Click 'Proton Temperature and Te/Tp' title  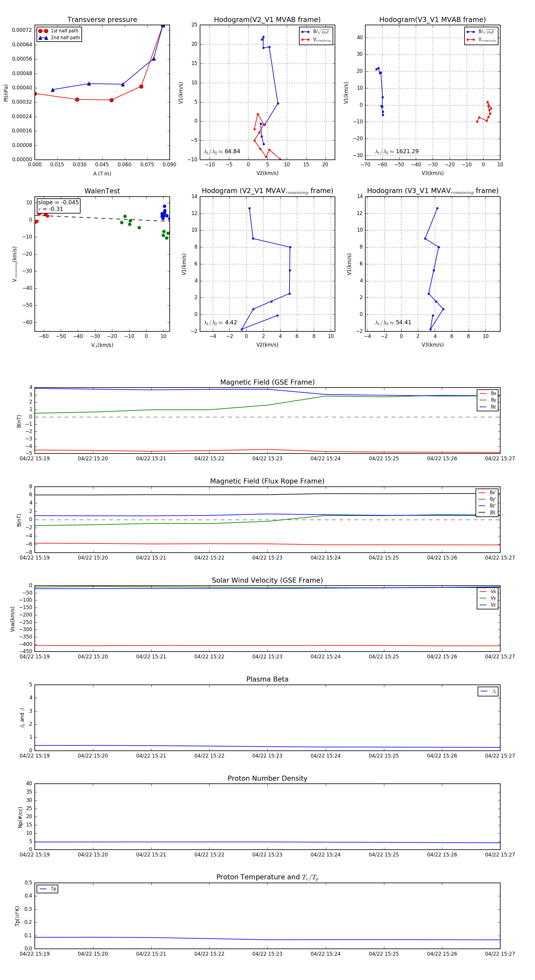[267, 877]
